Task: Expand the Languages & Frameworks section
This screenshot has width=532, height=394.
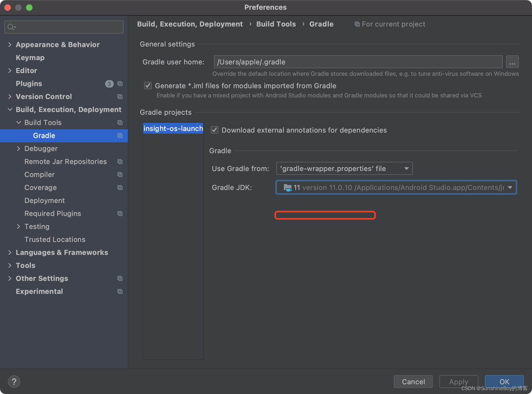Action: (10, 252)
